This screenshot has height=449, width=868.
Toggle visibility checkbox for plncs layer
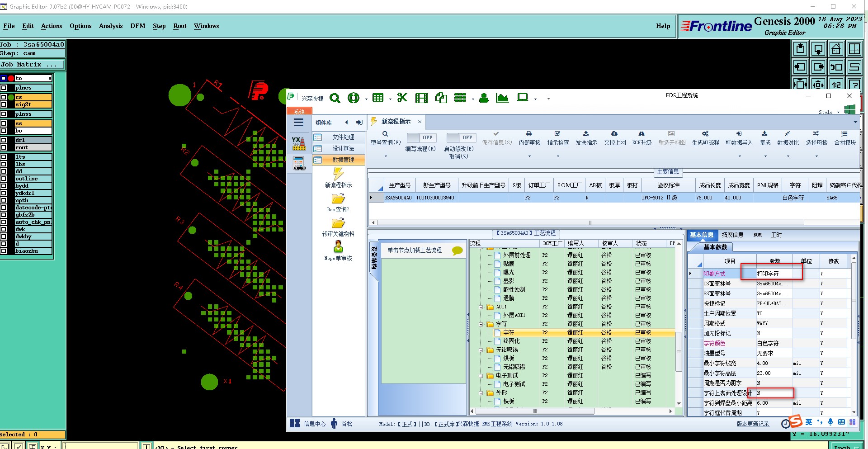click(x=4, y=88)
